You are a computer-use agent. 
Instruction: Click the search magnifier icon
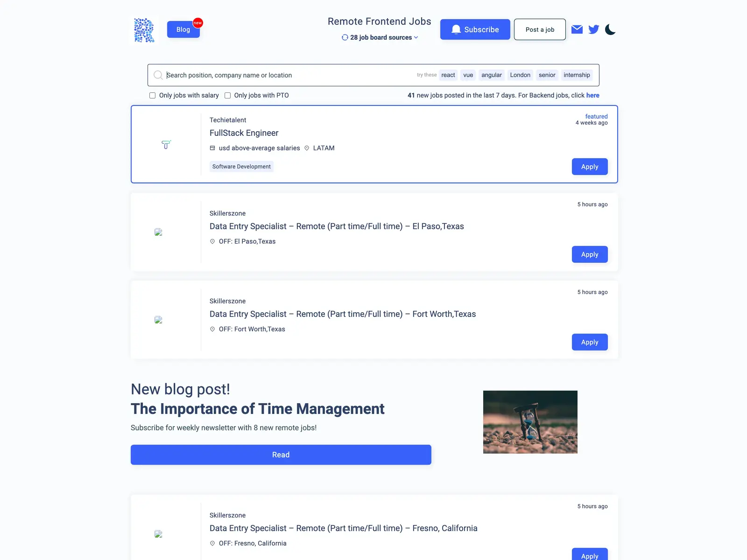pyautogui.click(x=158, y=75)
